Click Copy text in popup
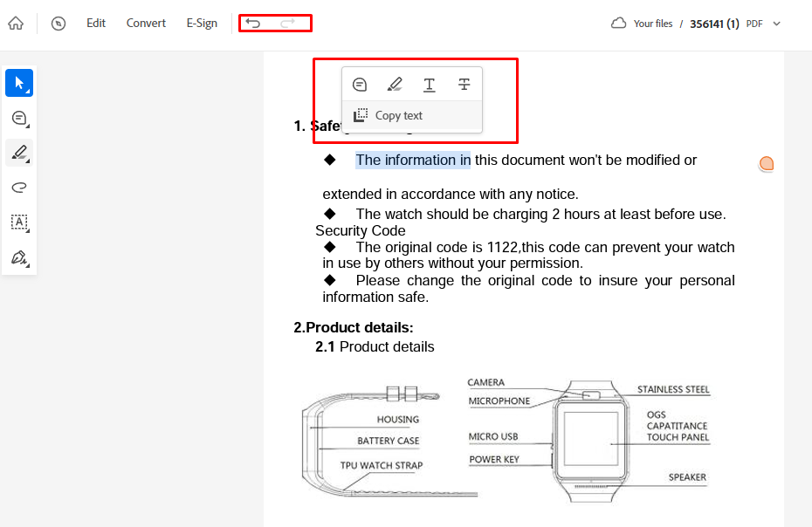This screenshot has height=527, width=812. (389, 116)
